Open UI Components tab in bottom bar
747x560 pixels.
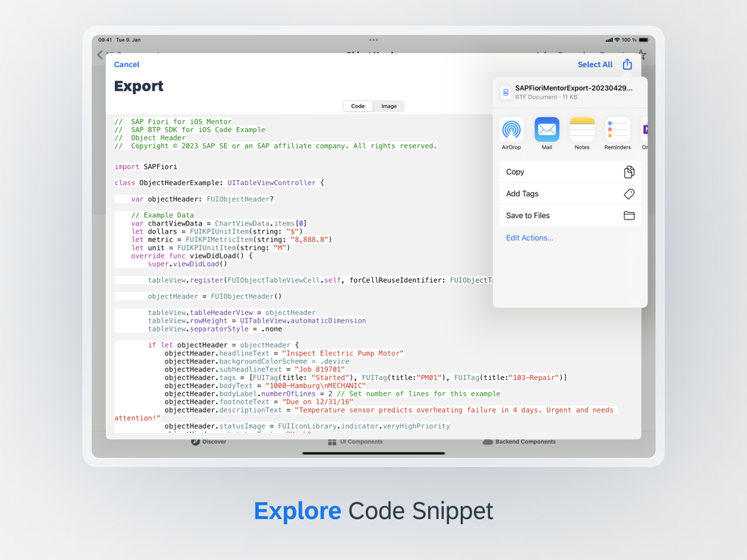355,442
